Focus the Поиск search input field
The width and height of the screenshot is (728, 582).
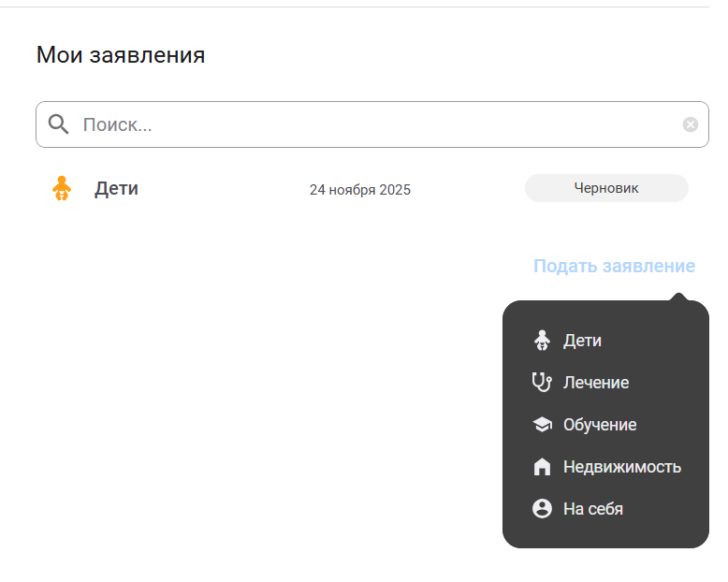click(x=374, y=124)
